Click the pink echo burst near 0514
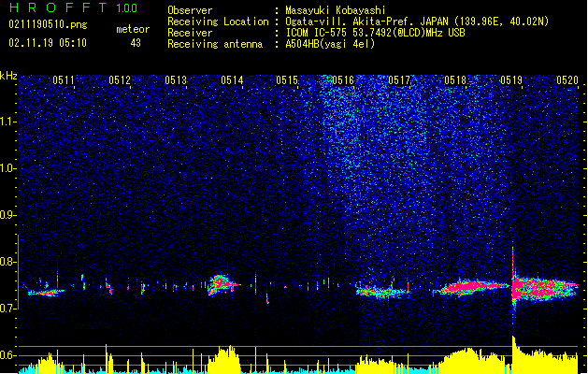 click(222, 283)
